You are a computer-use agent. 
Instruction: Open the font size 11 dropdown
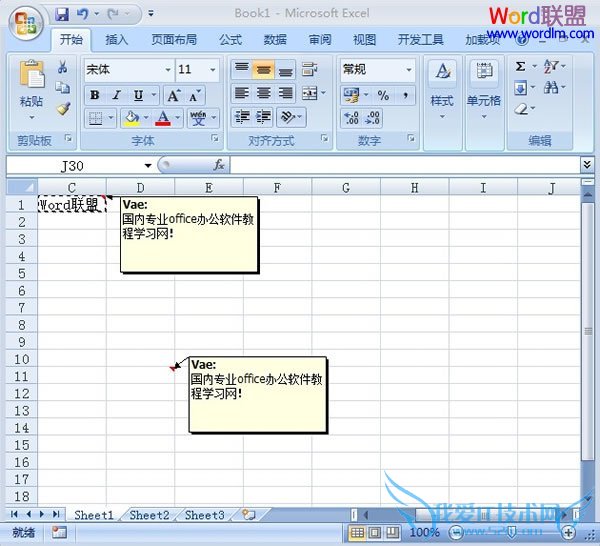tap(212, 70)
